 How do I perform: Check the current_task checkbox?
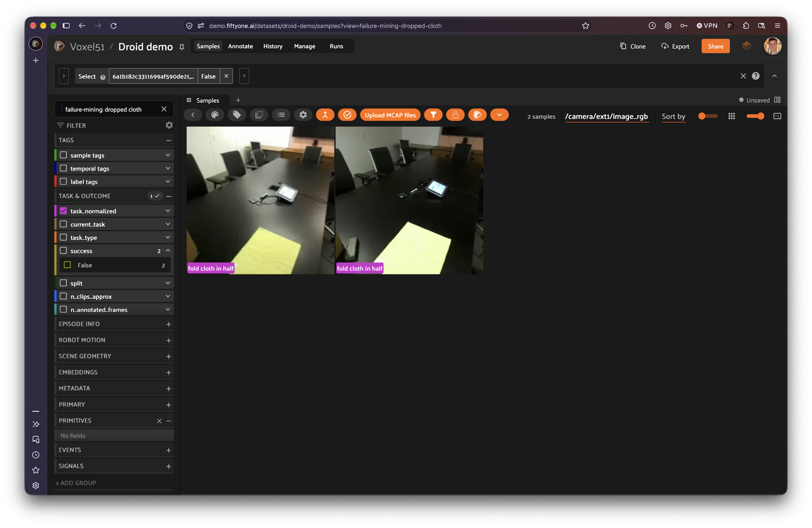63,224
